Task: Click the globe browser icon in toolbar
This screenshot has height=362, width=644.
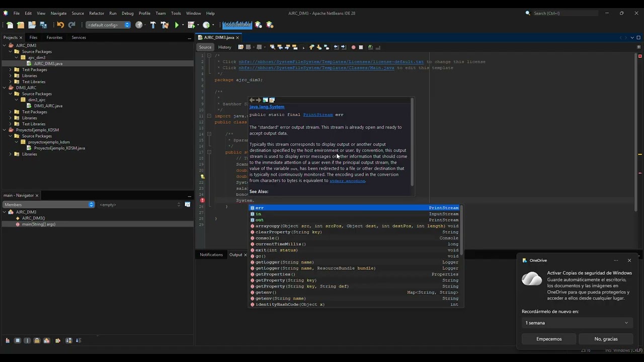Action: (x=139, y=25)
